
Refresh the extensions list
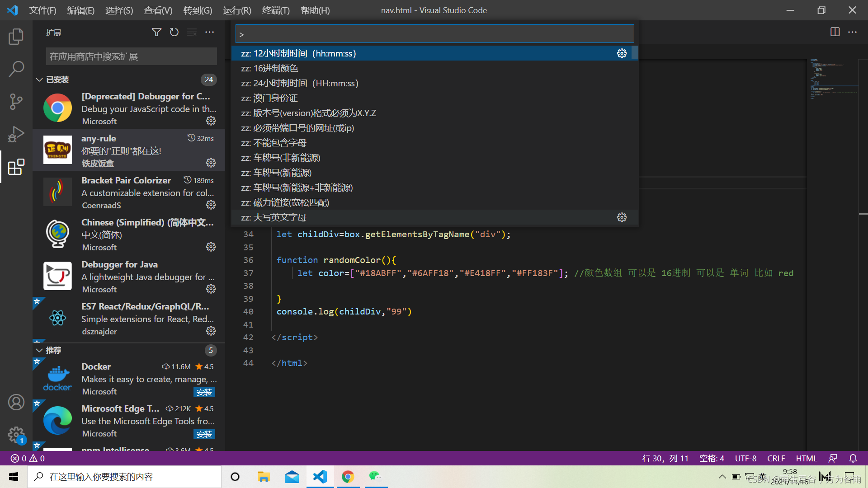(174, 32)
